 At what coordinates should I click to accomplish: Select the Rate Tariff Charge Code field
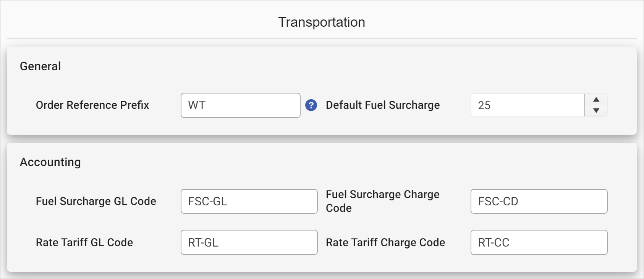point(539,242)
